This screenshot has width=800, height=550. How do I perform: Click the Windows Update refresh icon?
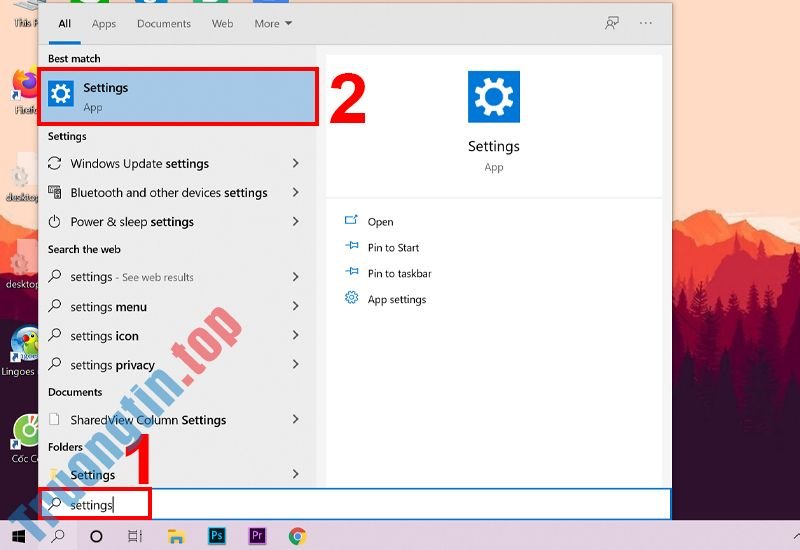(55, 163)
